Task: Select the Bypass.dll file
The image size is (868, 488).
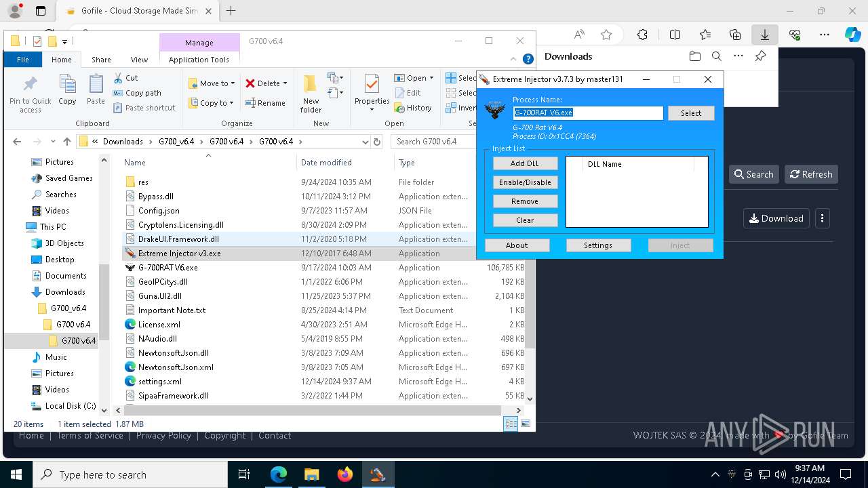Action: (155, 197)
